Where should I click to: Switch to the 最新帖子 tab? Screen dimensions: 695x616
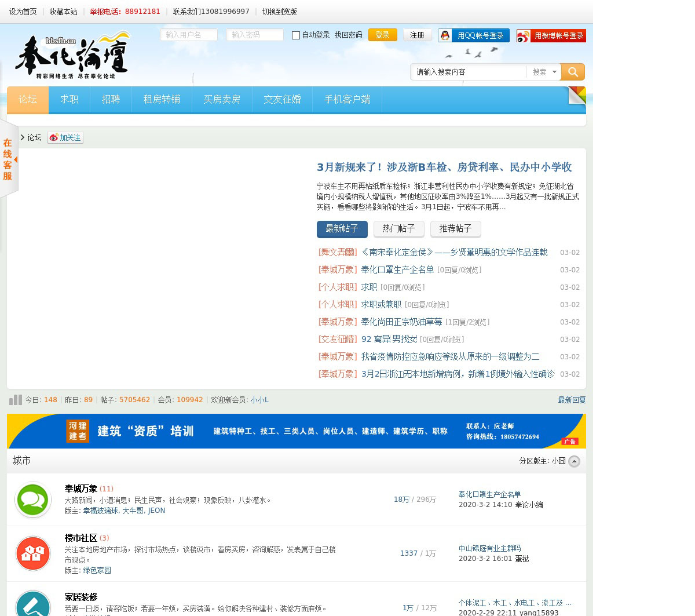click(x=342, y=229)
